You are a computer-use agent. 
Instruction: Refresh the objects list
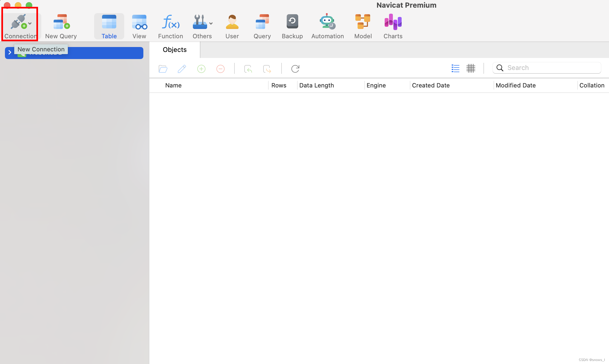click(295, 69)
